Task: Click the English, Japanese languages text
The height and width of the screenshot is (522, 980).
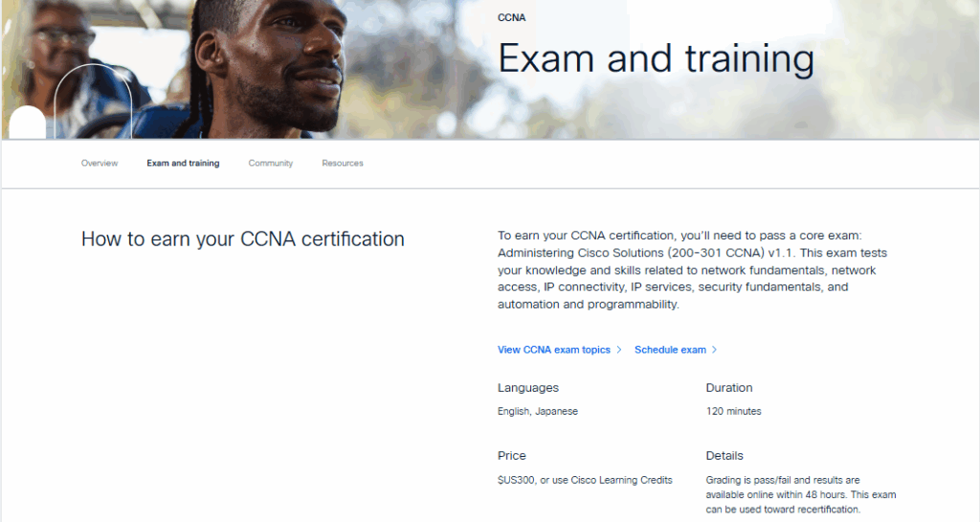Action: pos(538,412)
